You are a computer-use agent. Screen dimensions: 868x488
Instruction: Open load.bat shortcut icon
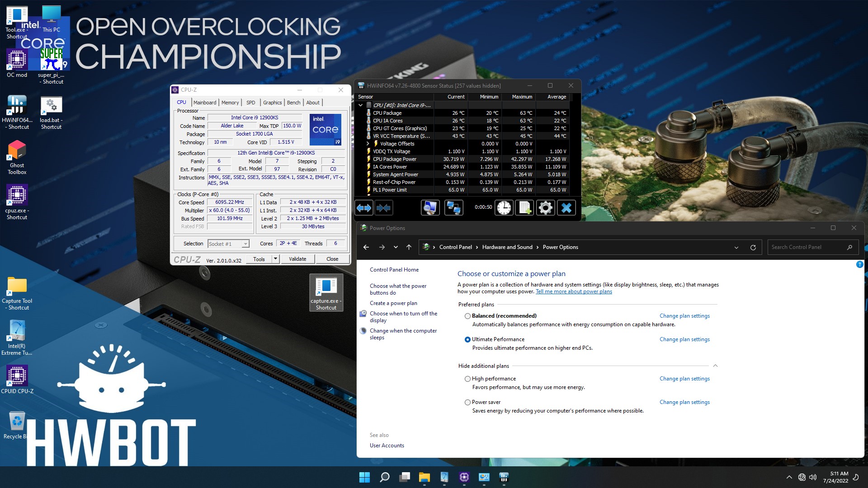click(51, 112)
